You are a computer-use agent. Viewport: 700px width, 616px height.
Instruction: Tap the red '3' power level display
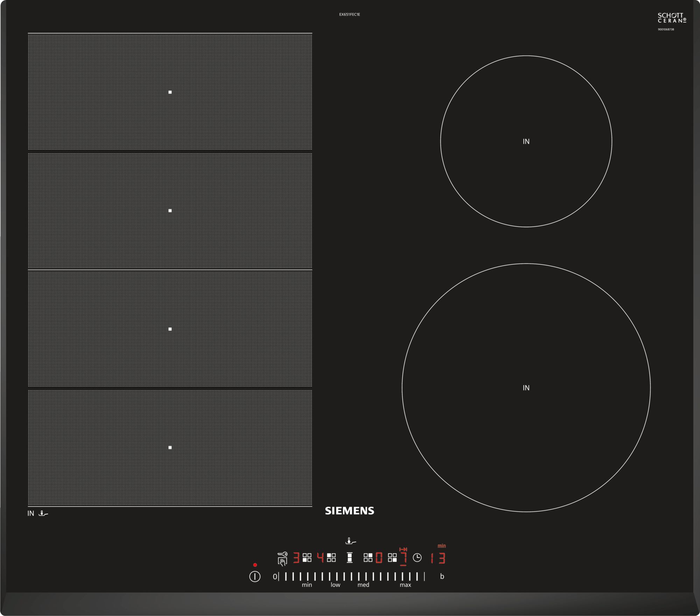[x=296, y=558]
